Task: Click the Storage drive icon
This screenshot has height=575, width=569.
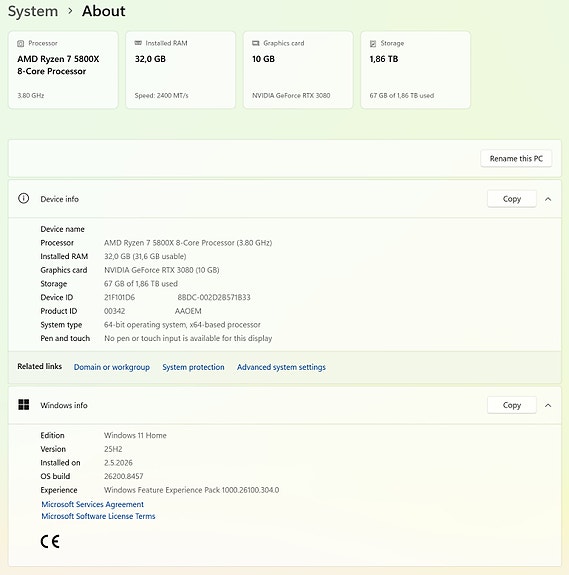Action: tap(373, 44)
